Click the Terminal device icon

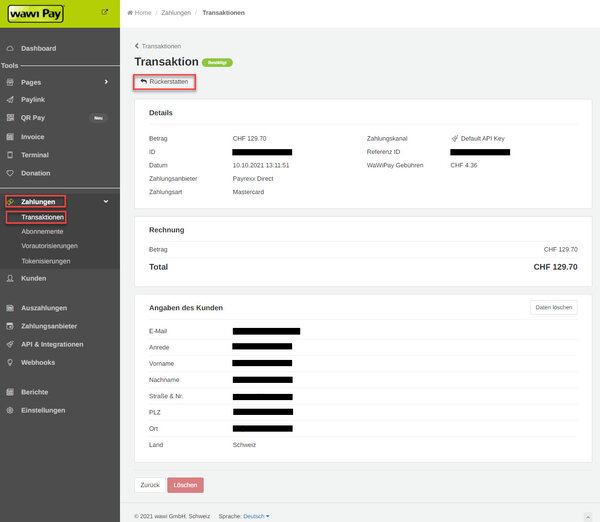(x=10, y=155)
